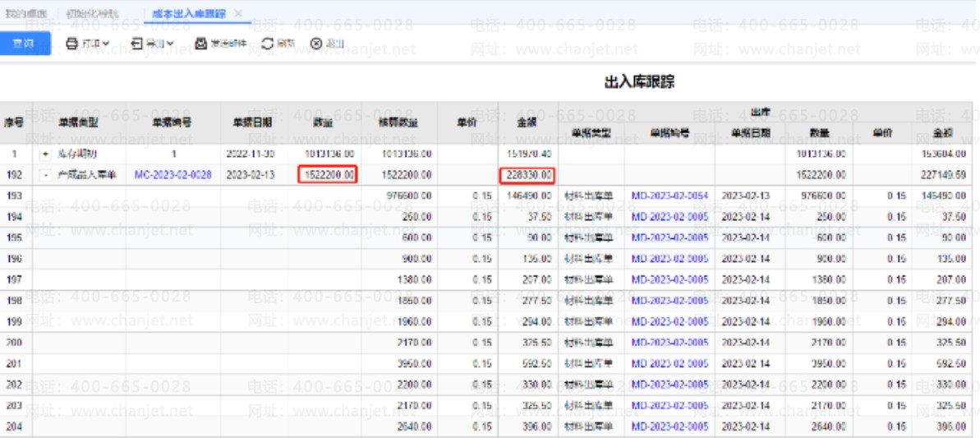Open the 打印 dropdown arrow
The width and height of the screenshot is (980, 438).
click(106, 44)
